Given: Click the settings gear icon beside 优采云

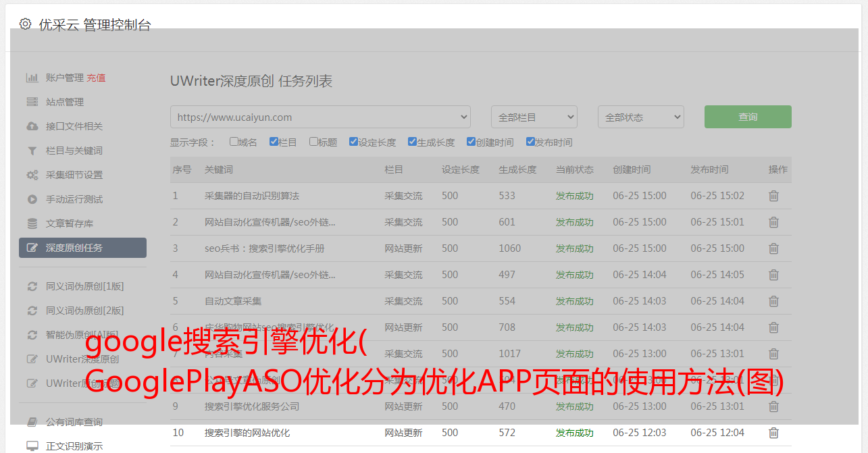Looking at the screenshot, I should (x=25, y=24).
